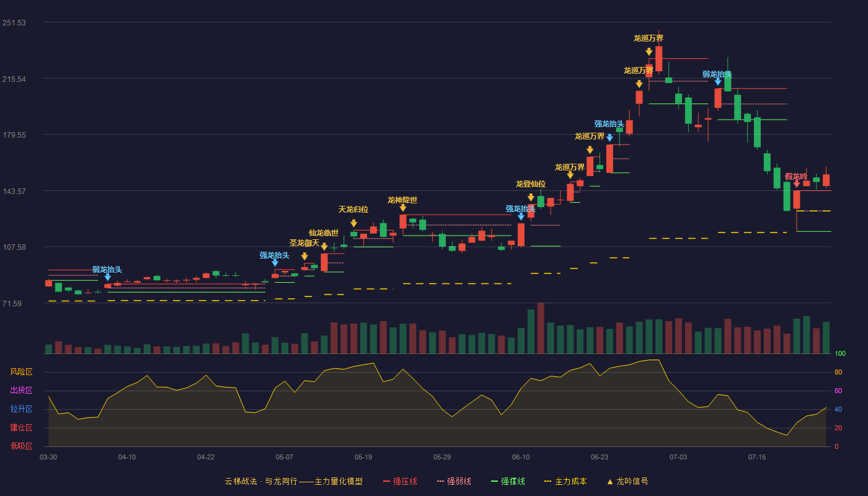Click the blue arrow of 弱龙抬头 near 04-10
The height and width of the screenshot is (496, 868).
107,277
